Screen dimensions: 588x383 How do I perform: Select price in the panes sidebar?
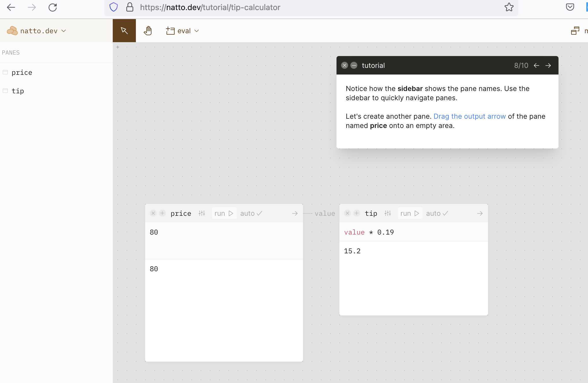[22, 72]
